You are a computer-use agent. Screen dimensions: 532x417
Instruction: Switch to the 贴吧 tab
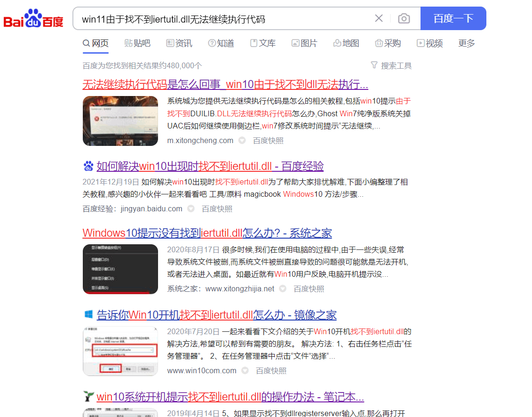click(137, 43)
